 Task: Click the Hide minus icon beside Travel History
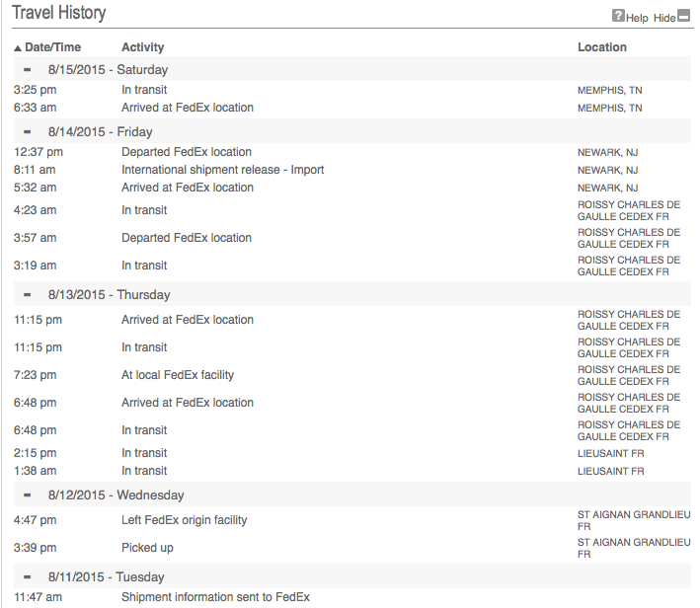pyautogui.click(x=685, y=16)
